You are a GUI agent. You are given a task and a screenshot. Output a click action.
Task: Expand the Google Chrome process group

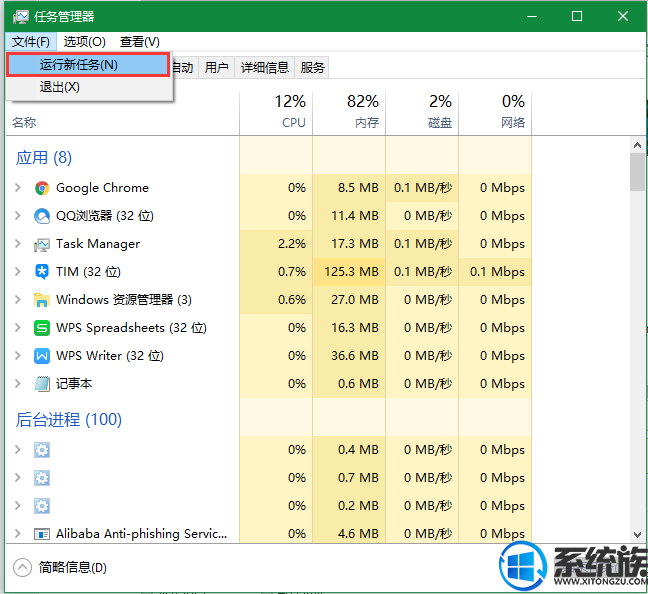tap(17, 188)
